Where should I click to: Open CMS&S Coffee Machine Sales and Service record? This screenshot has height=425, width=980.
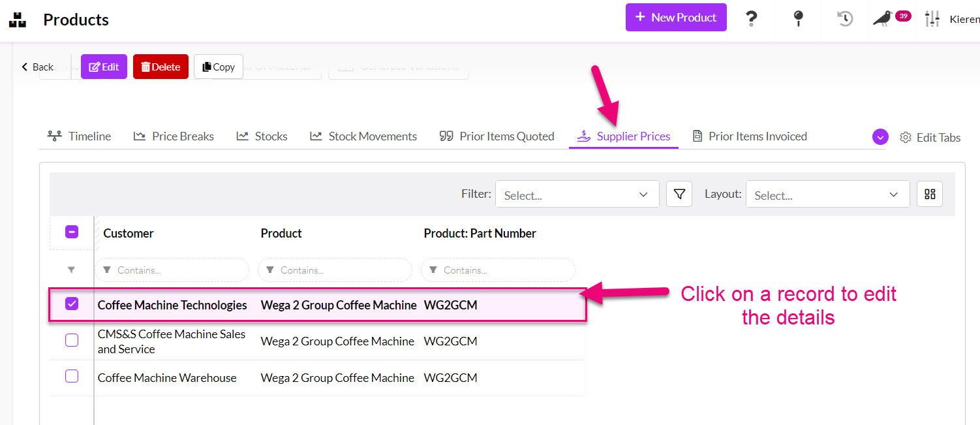coord(172,341)
